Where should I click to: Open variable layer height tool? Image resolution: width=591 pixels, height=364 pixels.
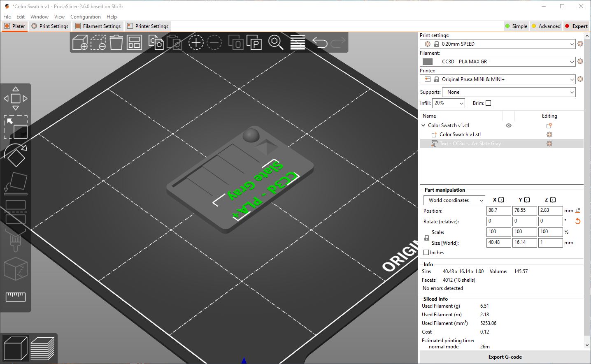(x=298, y=42)
